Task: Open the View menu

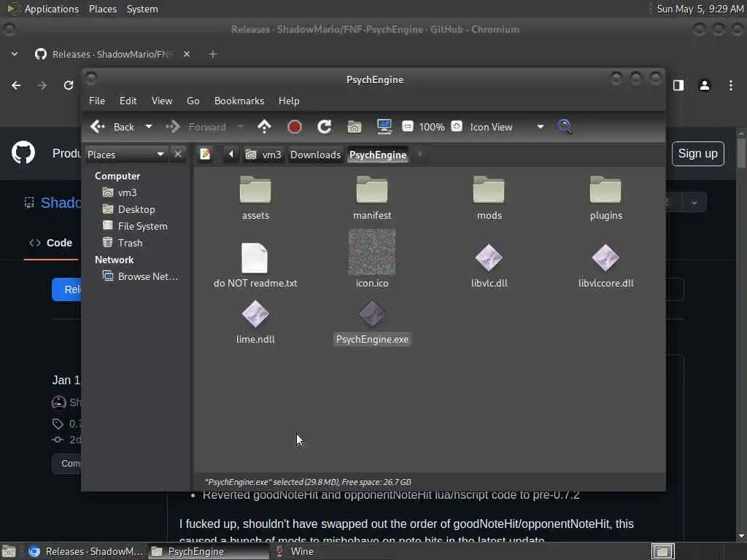Action: coord(162,101)
